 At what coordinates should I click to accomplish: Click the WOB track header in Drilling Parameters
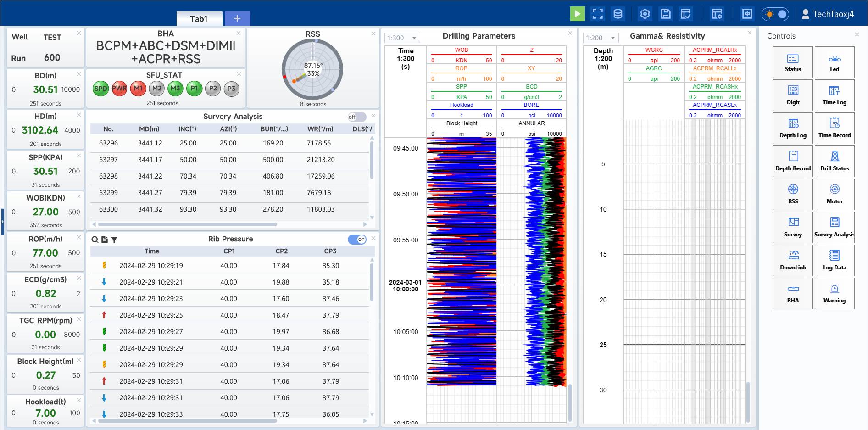[462, 55]
